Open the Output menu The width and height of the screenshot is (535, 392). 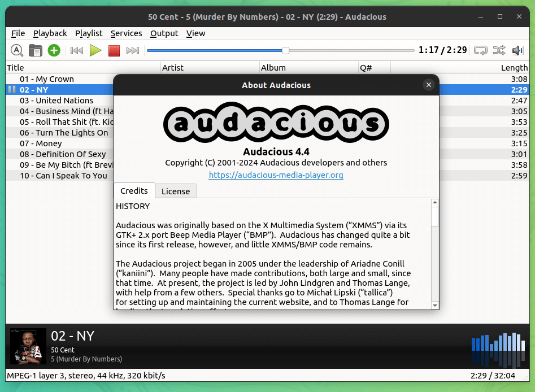164,33
